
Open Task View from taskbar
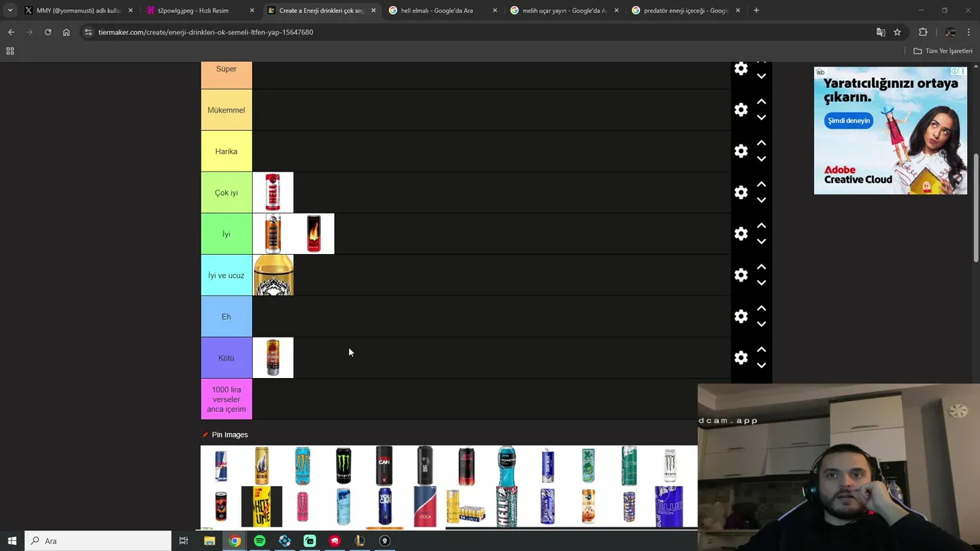click(x=184, y=541)
